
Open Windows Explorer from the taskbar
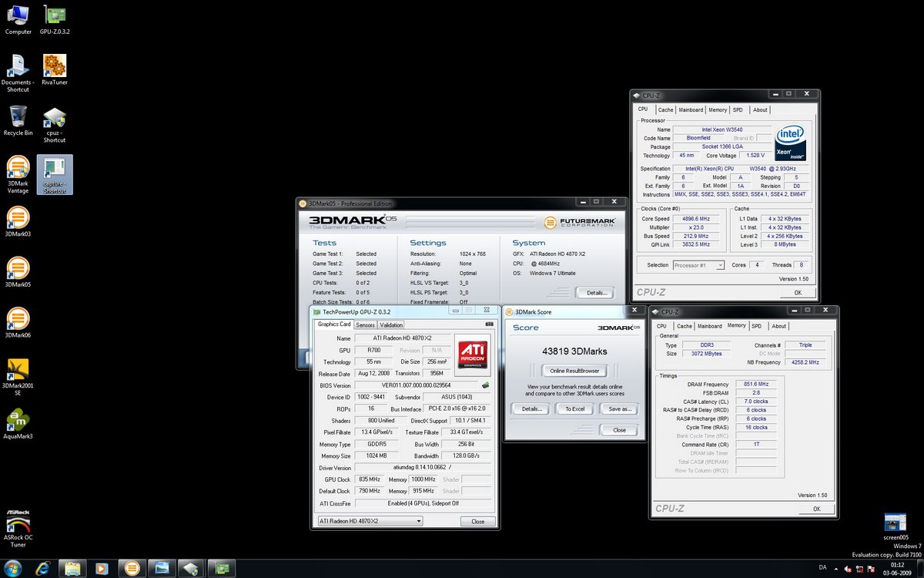pos(72,569)
